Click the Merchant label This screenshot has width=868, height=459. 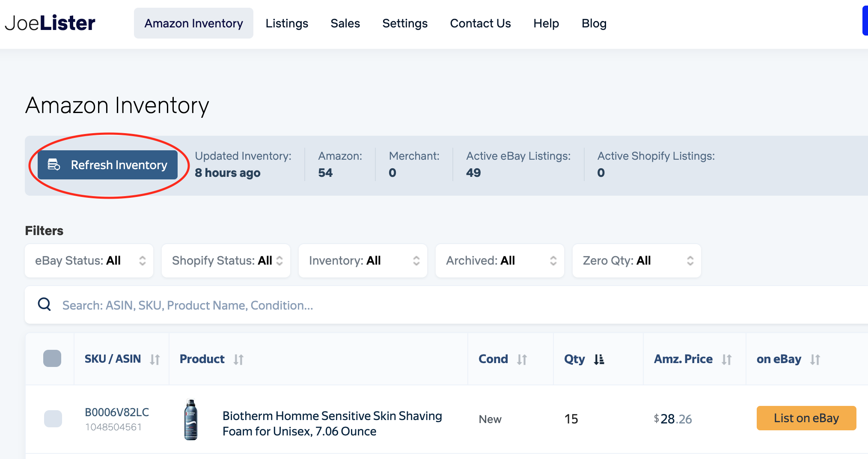[414, 156]
